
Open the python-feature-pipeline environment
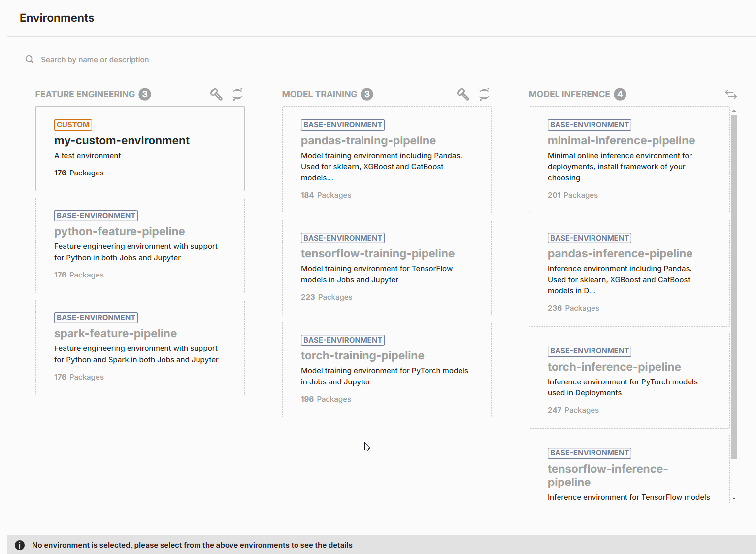pyautogui.click(x=140, y=245)
